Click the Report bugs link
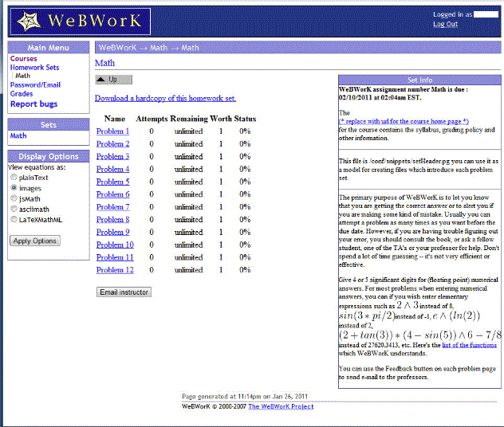Image resolution: width=504 pixels, height=427 pixels. coord(33,104)
